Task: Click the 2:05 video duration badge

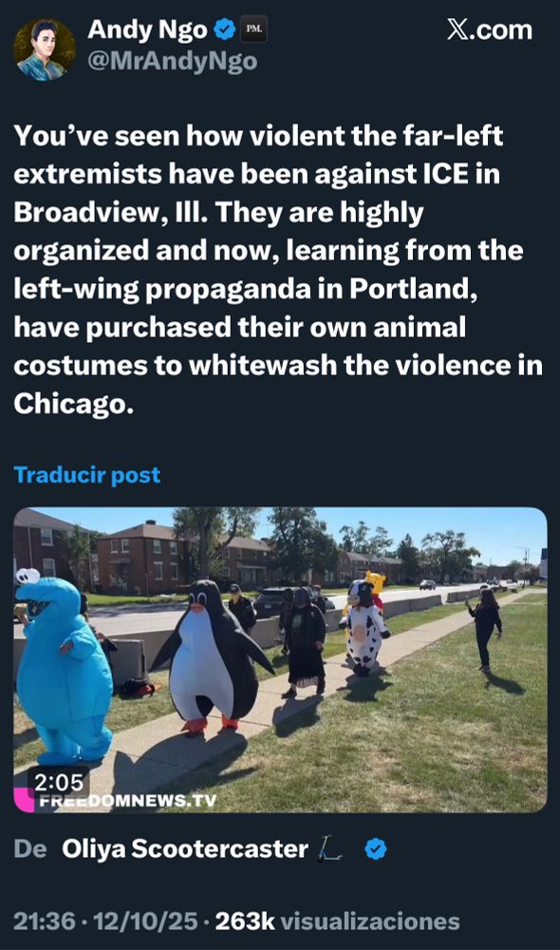Action: [59, 782]
